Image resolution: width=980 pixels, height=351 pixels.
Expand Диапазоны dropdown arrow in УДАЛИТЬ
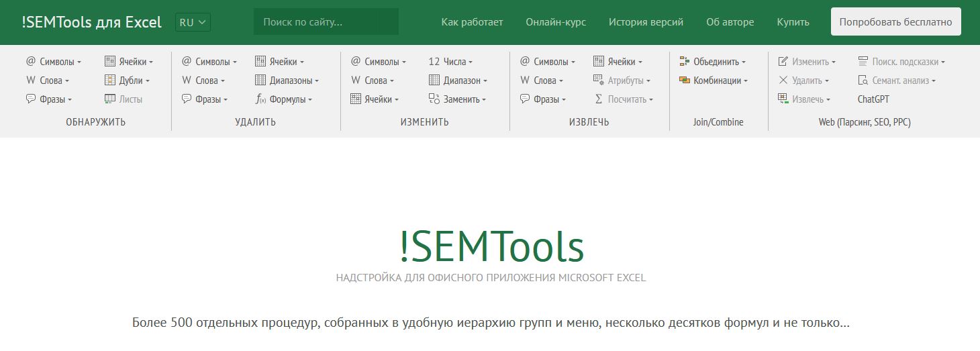click(316, 81)
